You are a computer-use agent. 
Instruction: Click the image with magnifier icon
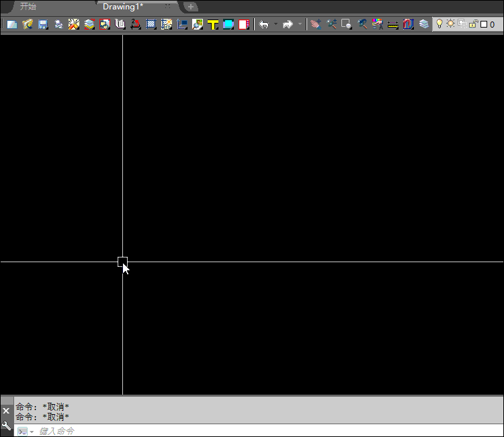pyautogui.click(x=198, y=24)
